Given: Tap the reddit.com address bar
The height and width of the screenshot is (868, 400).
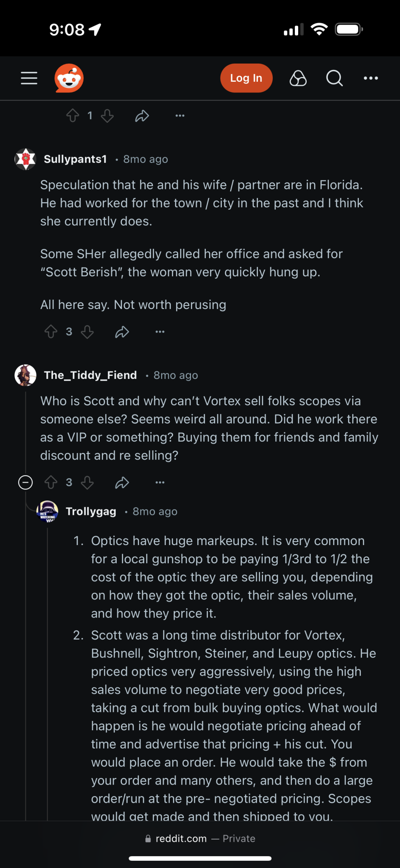Looking at the screenshot, I should (x=200, y=838).
